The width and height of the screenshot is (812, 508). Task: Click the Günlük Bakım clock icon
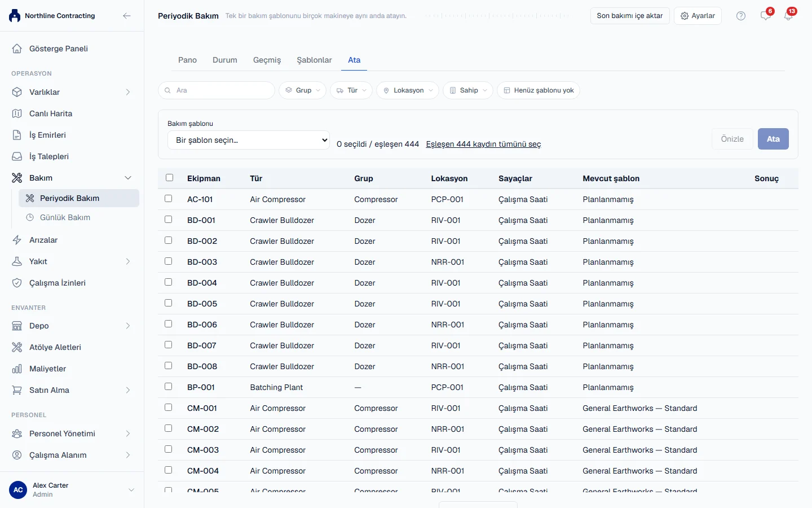click(x=30, y=217)
